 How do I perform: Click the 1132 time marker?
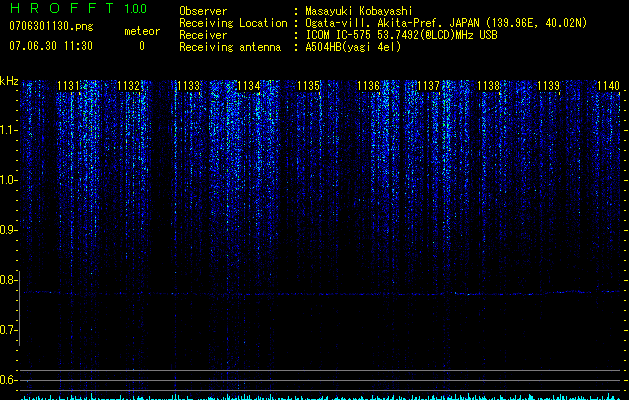pos(128,85)
